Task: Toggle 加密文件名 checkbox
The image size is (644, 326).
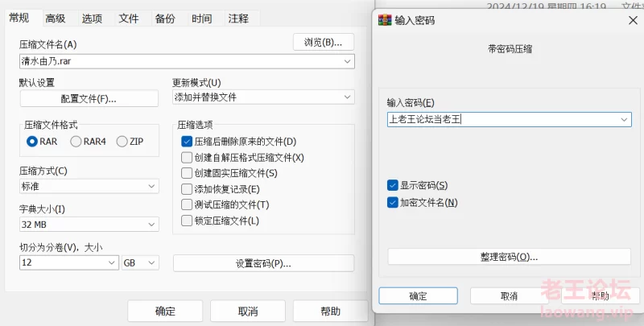Action: (x=393, y=202)
